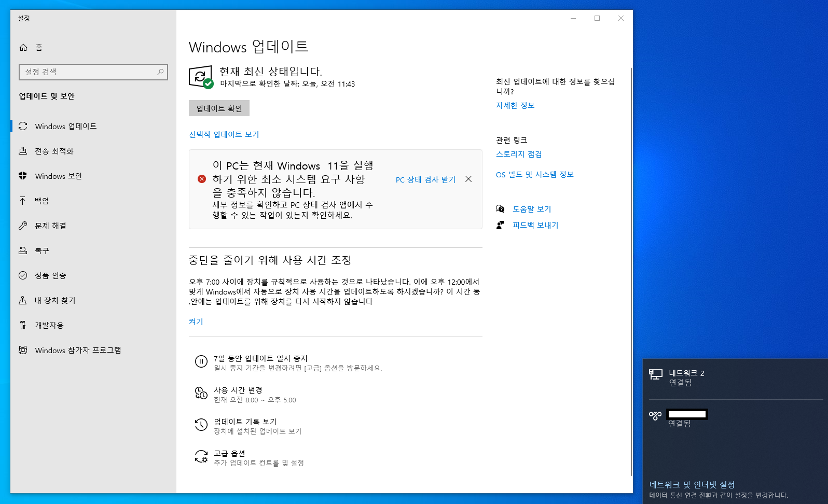
Task: Open 개발자용 settings
Action: point(93,325)
